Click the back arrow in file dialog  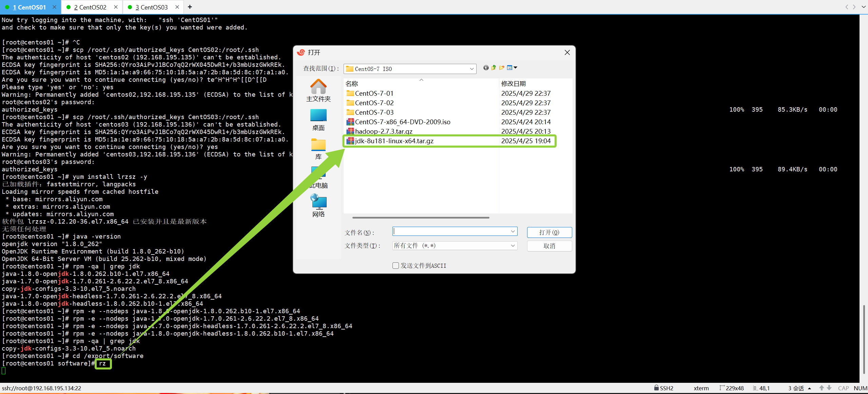[486, 68]
